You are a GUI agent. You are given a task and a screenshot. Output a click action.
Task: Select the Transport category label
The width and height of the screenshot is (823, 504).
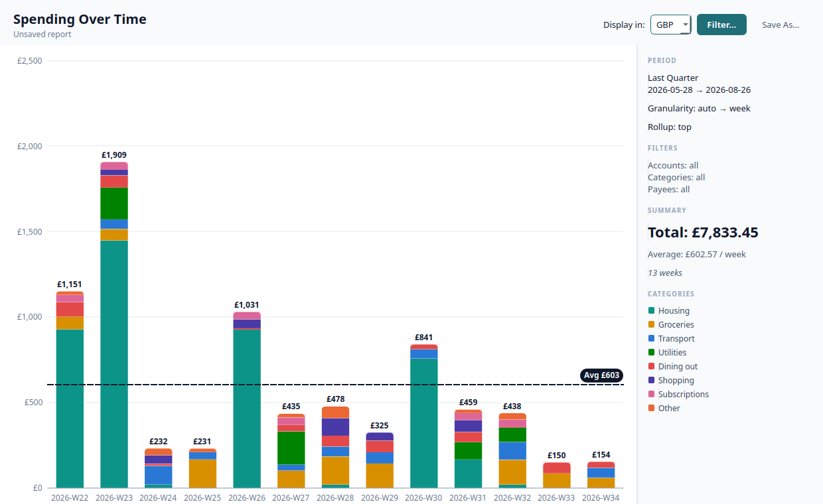pyautogui.click(x=676, y=338)
